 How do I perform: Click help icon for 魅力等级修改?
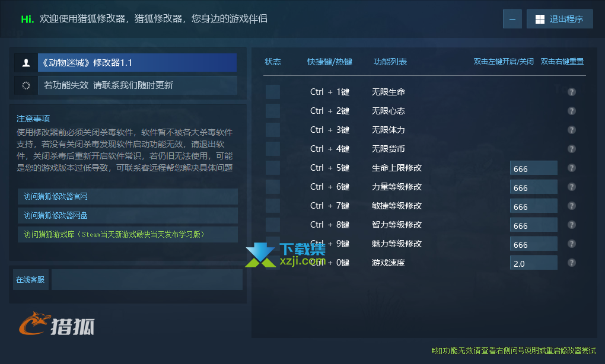tap(571, 244)
